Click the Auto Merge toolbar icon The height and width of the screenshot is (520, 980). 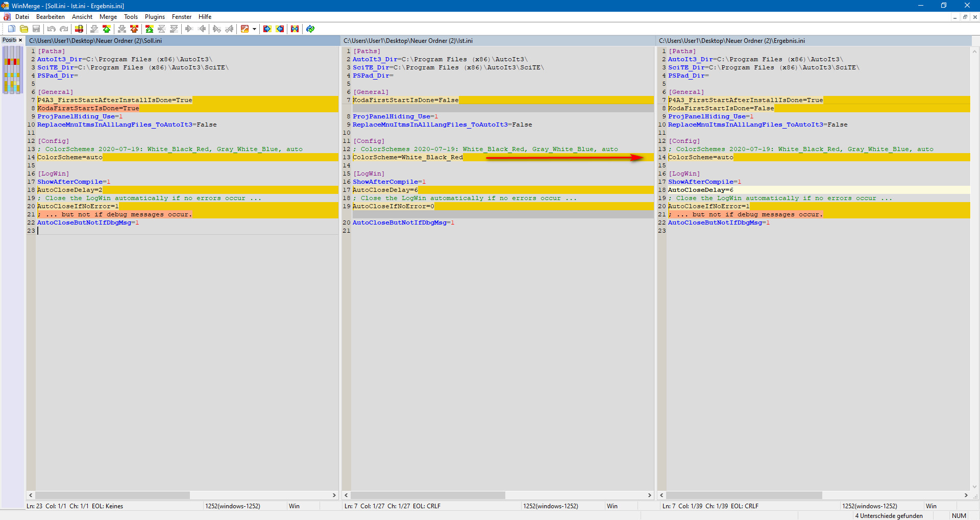tap(295, 29)
